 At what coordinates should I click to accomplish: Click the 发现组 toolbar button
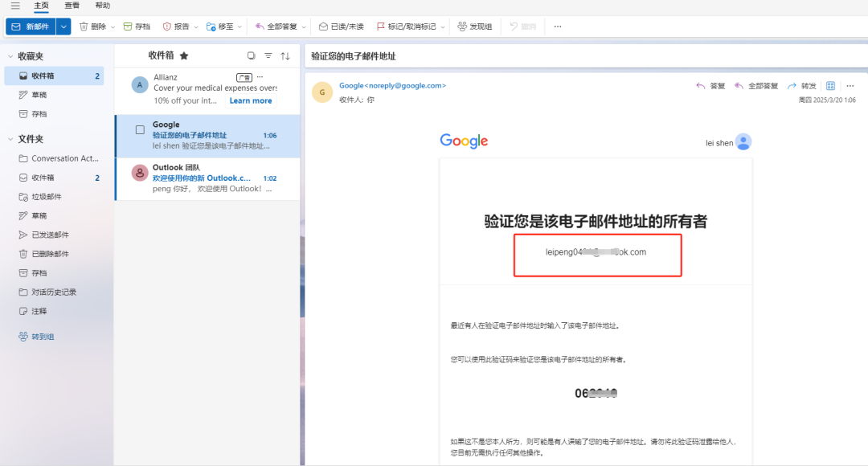pos(474,27)
